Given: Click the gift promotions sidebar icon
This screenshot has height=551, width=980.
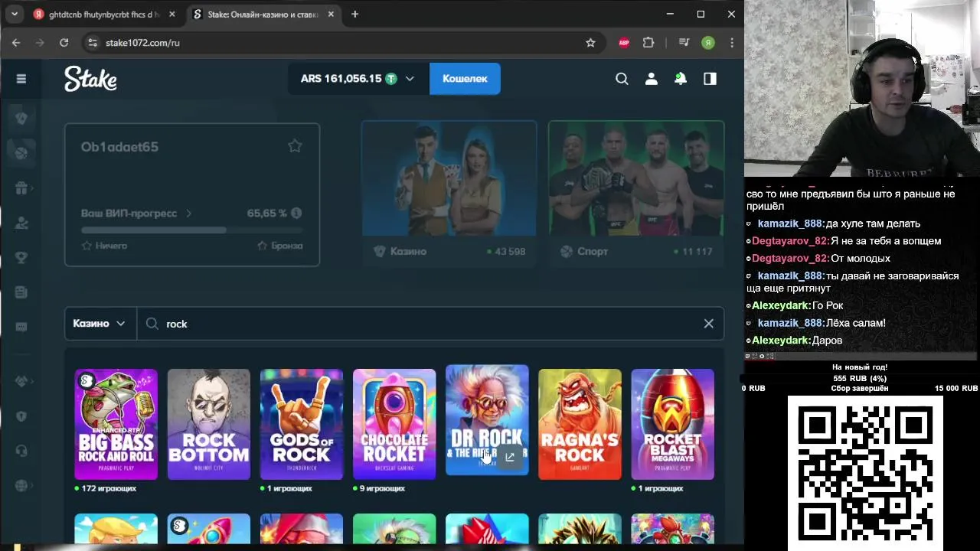Looking at the screenshot, I should click(x=21, y=188).
